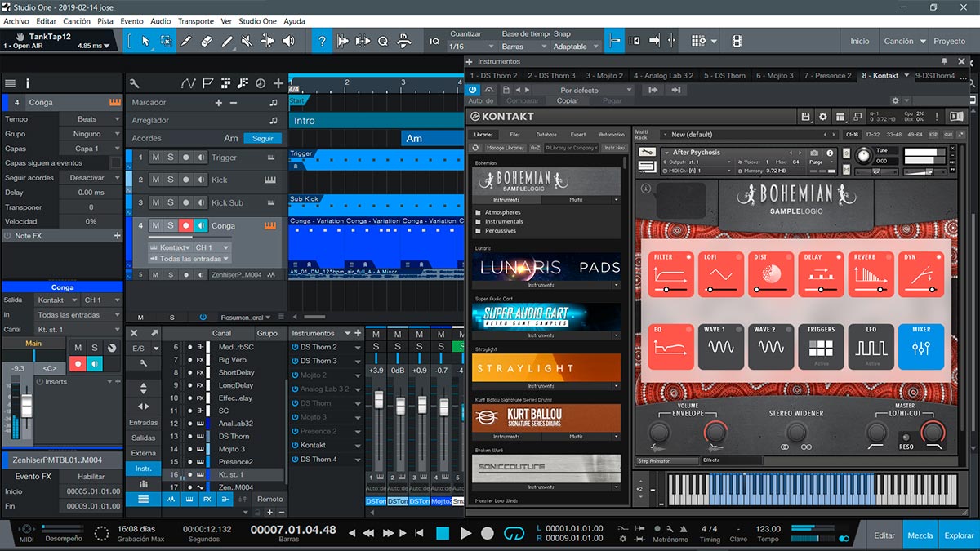Toggle snap-to-grid blue button

pos(615,41)
